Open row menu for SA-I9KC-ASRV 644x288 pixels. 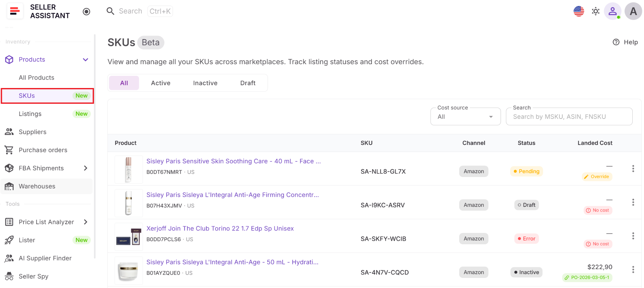(x=633, y=202)
